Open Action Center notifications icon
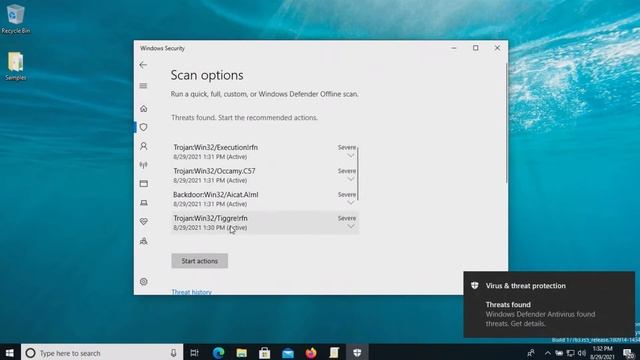Screen dimensions: 640x360 tap(629, 353)
